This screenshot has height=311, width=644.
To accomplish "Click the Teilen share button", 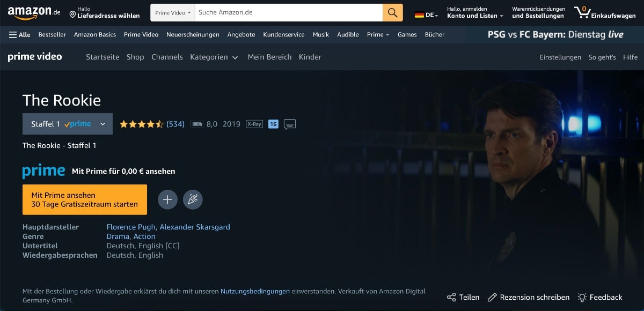I will (463, 297).
